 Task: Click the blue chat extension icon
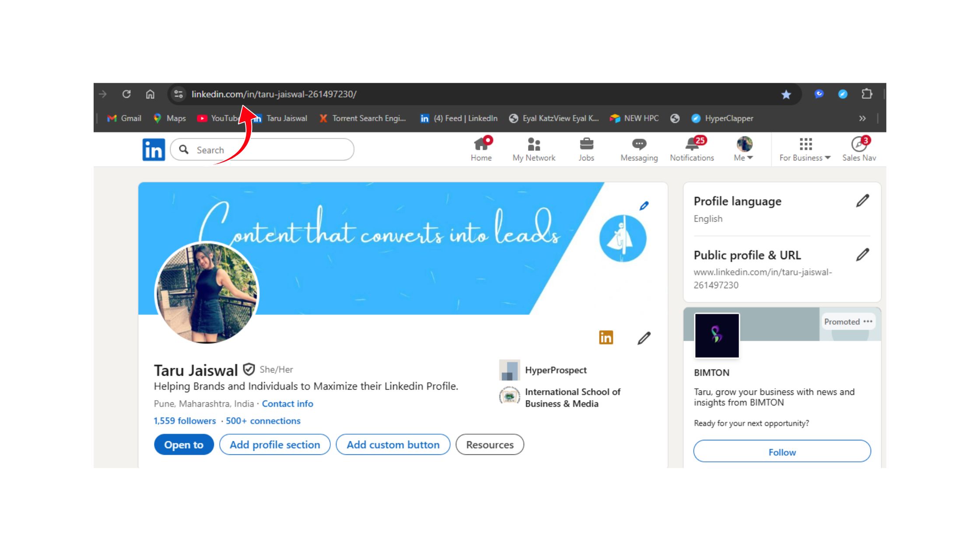tap(819, 94)
